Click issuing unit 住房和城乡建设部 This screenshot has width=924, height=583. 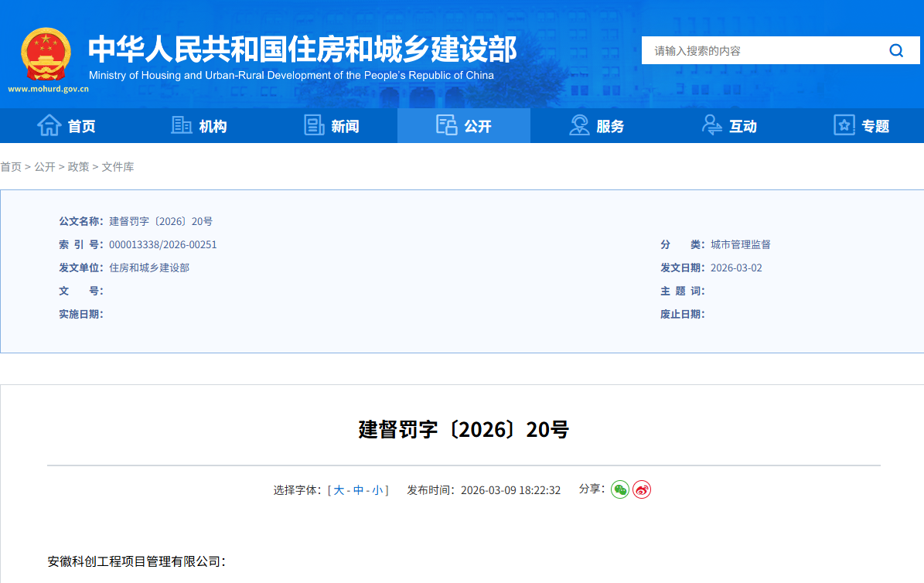coord(149,268)
